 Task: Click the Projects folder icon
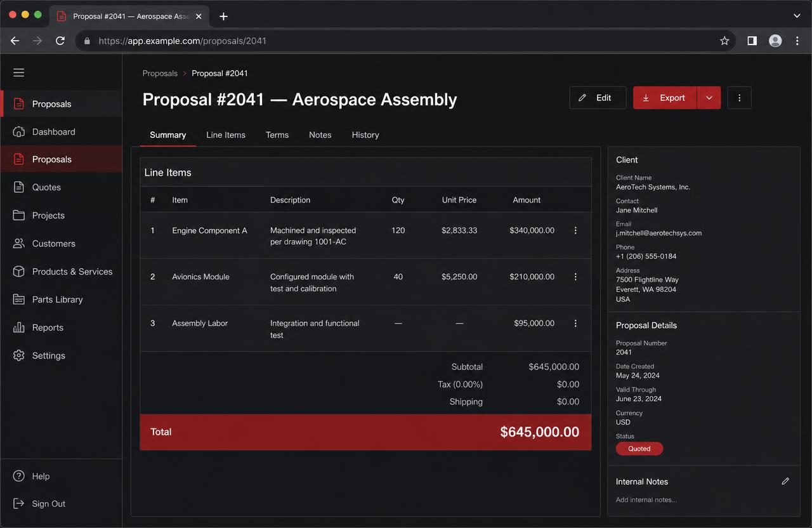(x=19, y=215)
